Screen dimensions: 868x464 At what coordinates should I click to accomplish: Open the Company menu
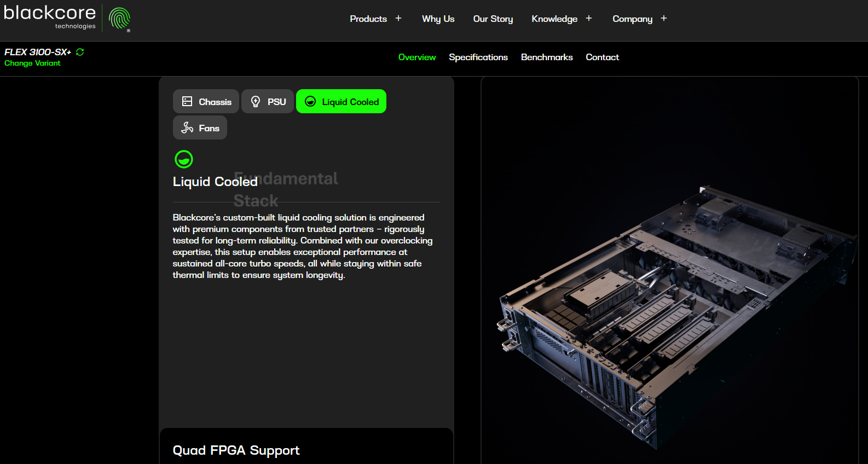(632, 19)
